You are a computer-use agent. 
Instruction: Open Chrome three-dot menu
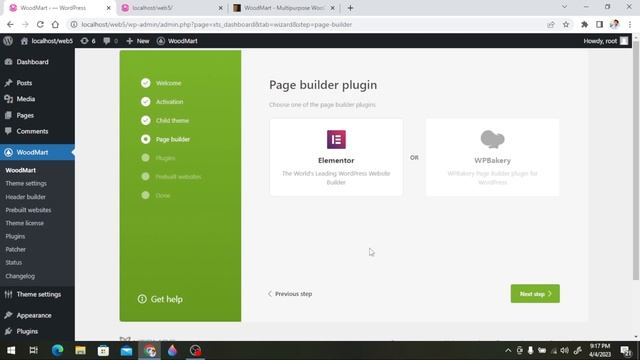tap(630, 24)
